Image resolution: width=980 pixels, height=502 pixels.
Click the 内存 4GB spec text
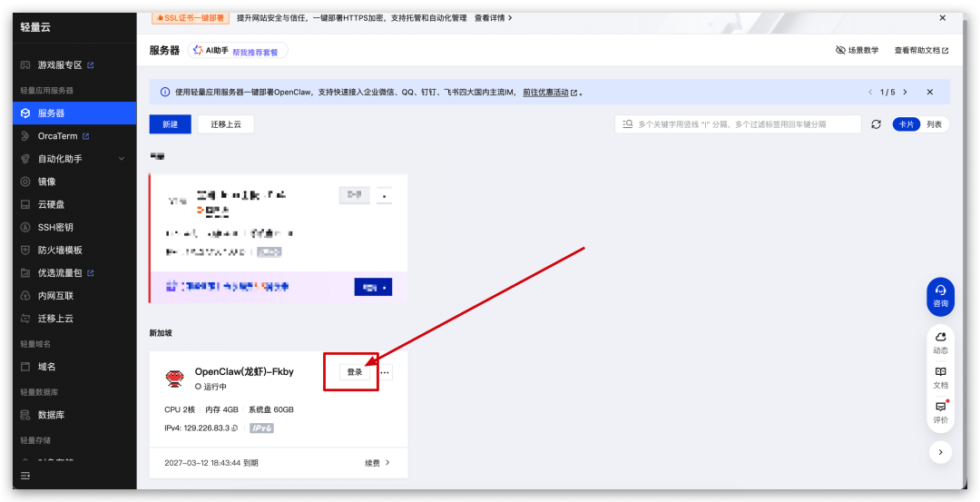(221, 409)
